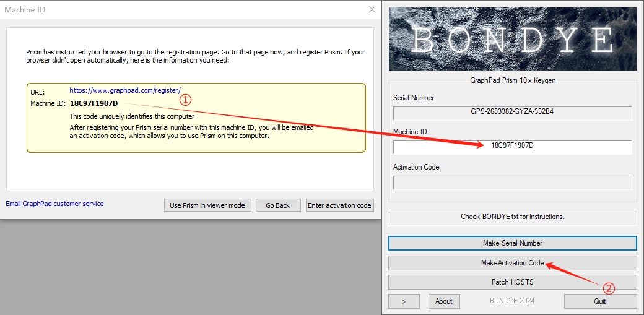Click Email GraphPad customer service link
This screenshot has width=644, height=315.
(54, 204)
